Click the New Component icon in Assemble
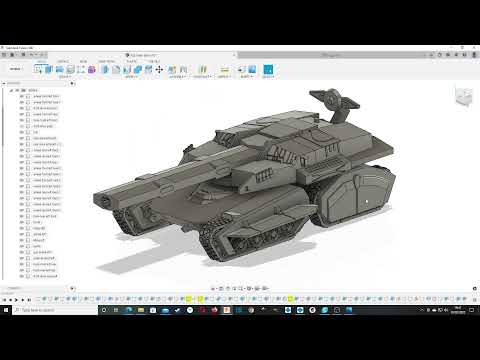 [x=172, y=69]
